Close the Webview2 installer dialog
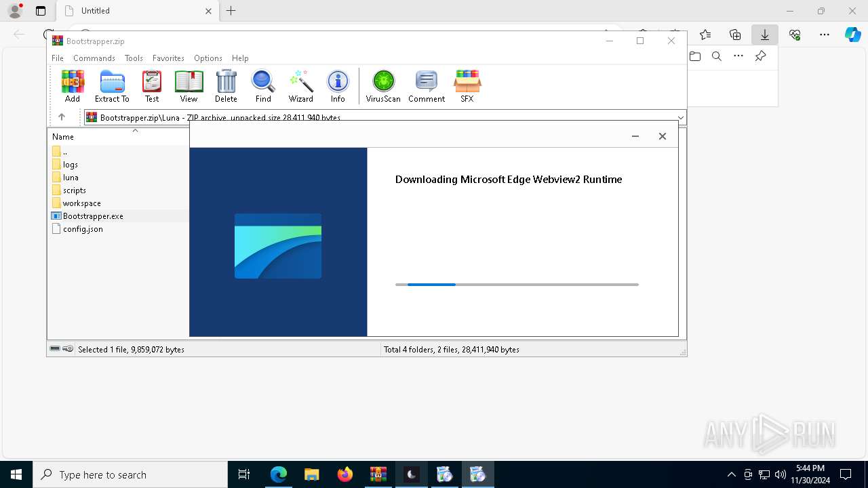868x488 pixels. tap(663, 136)
